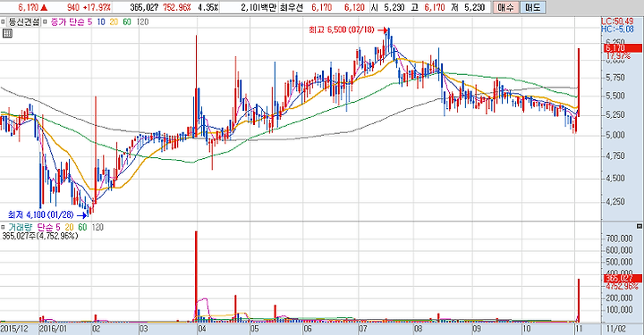
Task: Toggle the price 10-day moving average
Action: click(x=101, y=21)
